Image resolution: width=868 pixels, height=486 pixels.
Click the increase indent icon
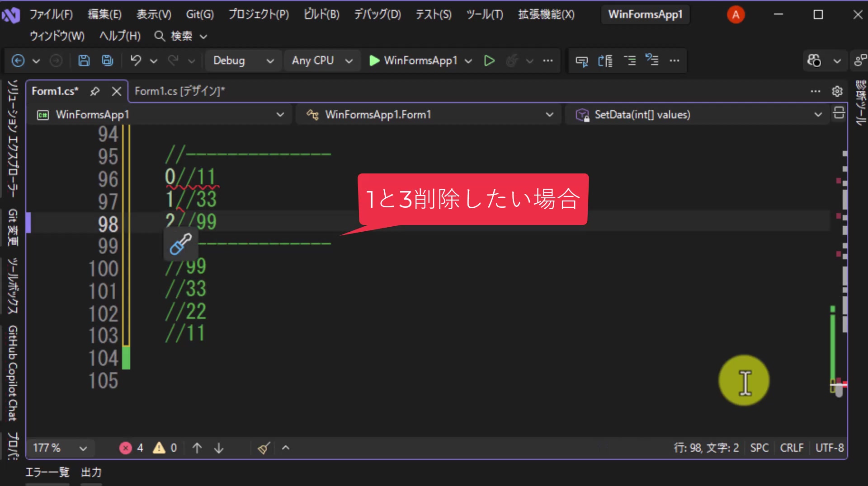629,61
